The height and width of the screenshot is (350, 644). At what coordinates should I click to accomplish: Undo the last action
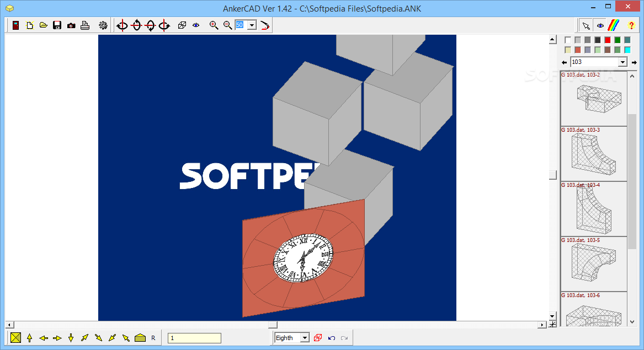pos(332,338)
